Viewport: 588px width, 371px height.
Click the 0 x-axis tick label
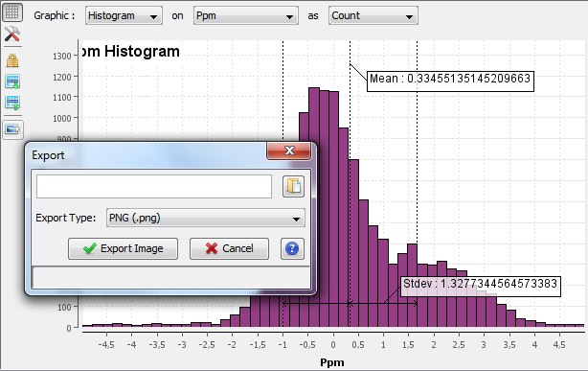333,345
